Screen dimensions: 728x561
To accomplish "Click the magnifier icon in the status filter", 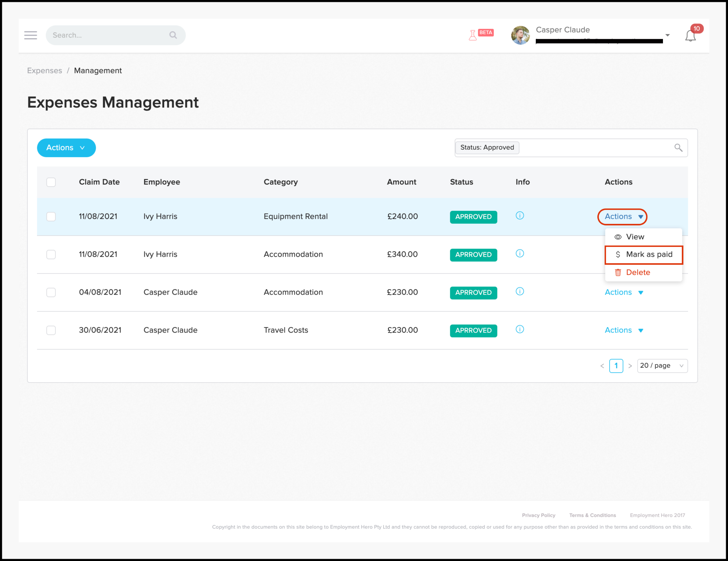I will [x=678, y=148].
